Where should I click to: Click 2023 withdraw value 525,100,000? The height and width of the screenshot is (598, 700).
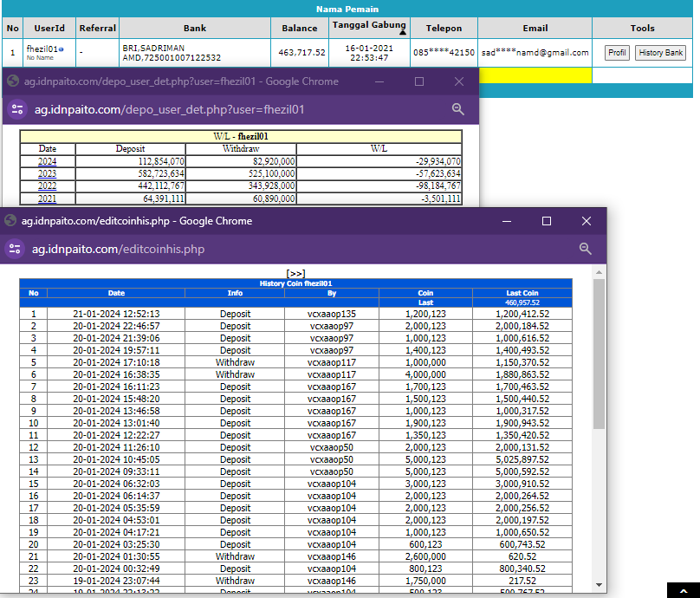[271, 173]
